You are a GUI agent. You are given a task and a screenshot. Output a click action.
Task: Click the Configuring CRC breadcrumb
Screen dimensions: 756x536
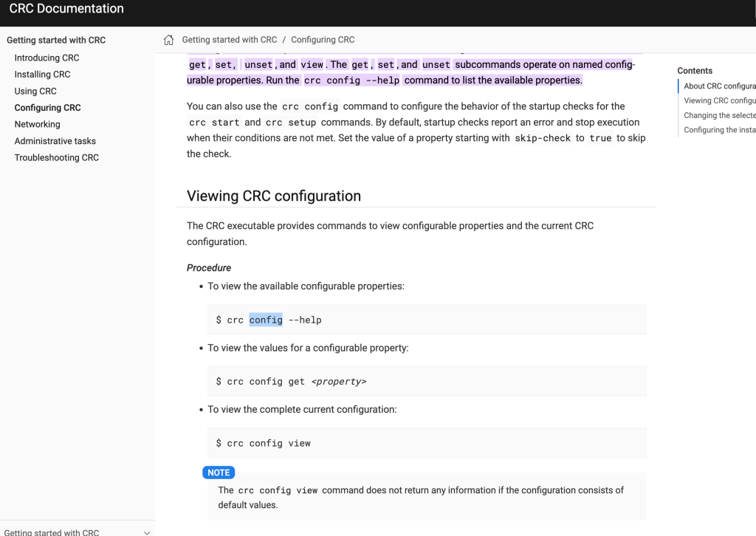point(323,40)
